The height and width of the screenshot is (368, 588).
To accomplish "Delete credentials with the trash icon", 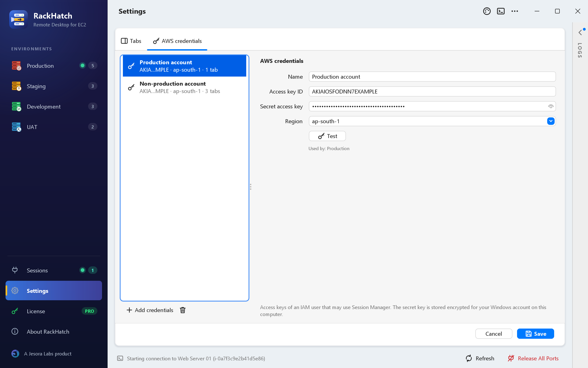I will 183,310.
